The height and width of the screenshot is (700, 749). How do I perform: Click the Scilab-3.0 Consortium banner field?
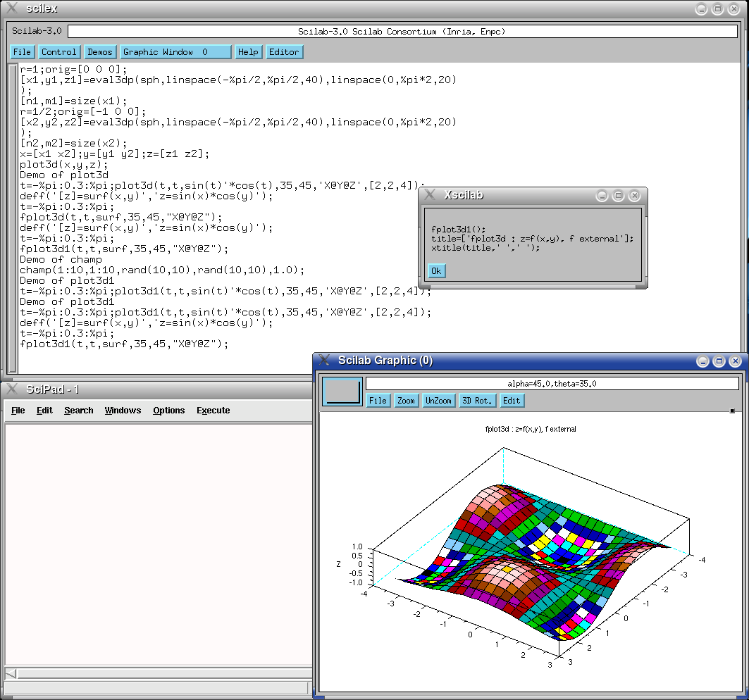(402, 32)
